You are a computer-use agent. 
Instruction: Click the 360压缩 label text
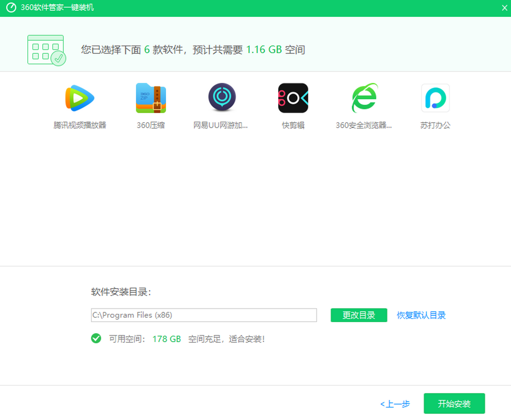coord(151,125)
